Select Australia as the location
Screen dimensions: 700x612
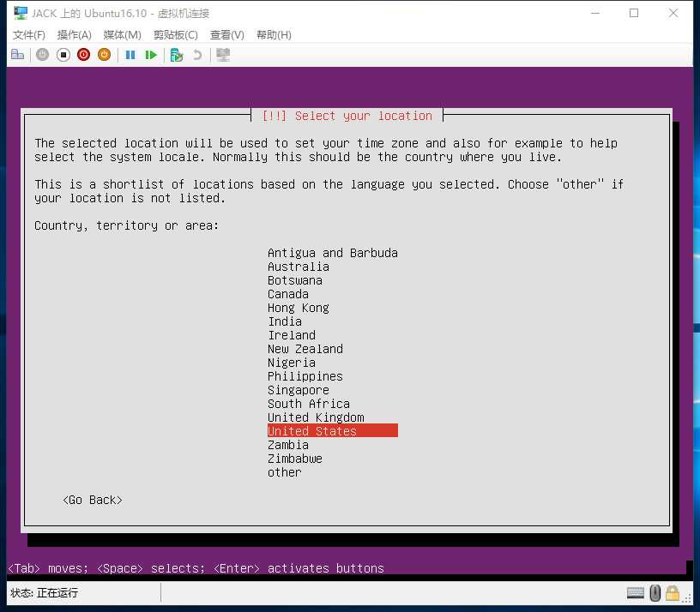[x=333, y=267]
